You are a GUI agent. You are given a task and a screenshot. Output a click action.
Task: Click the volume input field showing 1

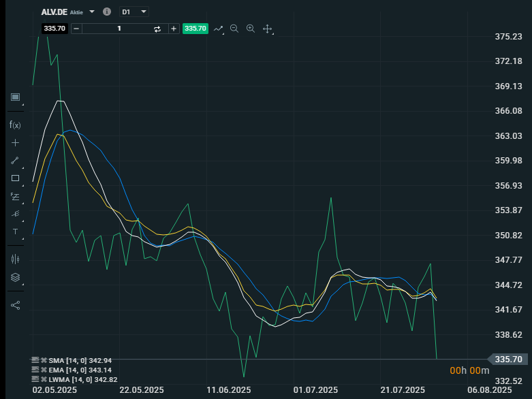pyautogui.click(x=119, y=29)
